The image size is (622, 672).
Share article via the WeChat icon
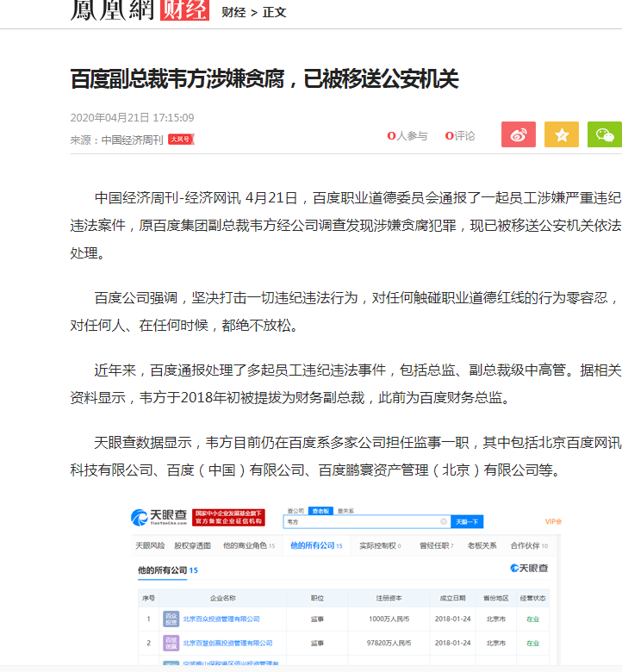605,134
